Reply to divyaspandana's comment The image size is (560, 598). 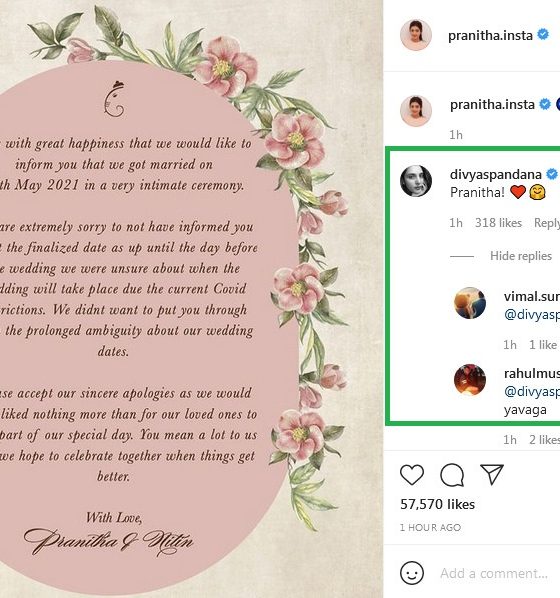[547, 223]
